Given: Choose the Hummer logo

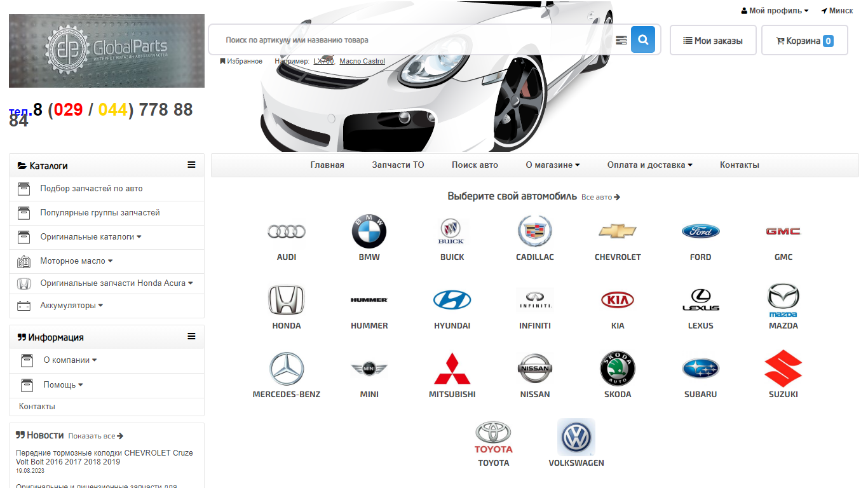Looking at the screenshot, I should (x=369, y=299).
